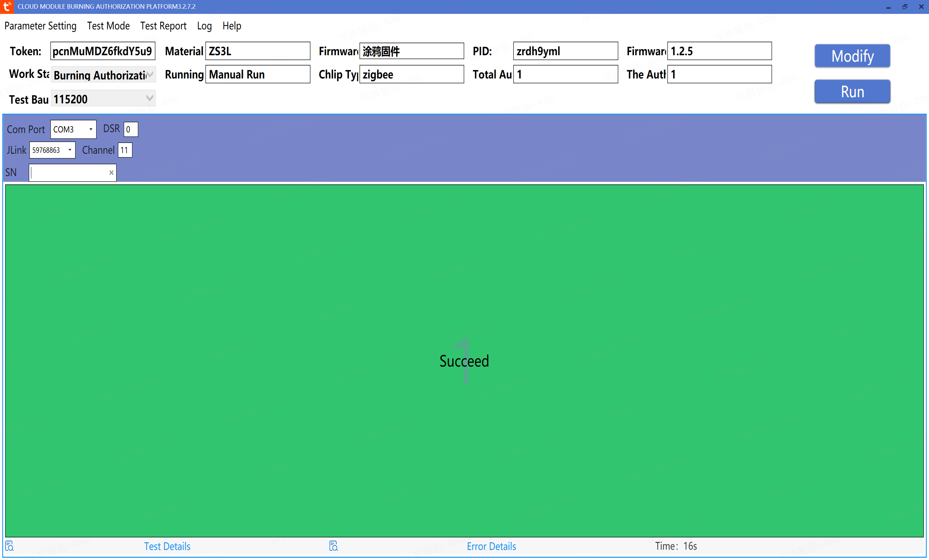Open the Com Port COM3 dropdown
929x560 pixels.
pyautogui.click(x=90, y=129)
